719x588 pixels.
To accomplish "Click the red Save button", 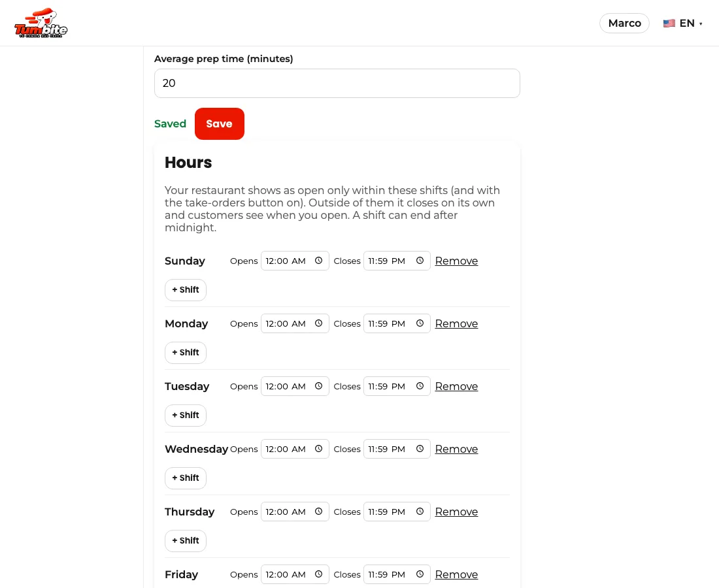I will click(x=219, y=123).
